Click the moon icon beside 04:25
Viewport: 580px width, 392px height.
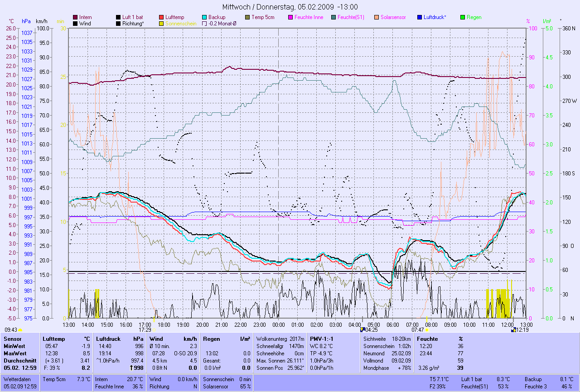(x=362, y=330)
